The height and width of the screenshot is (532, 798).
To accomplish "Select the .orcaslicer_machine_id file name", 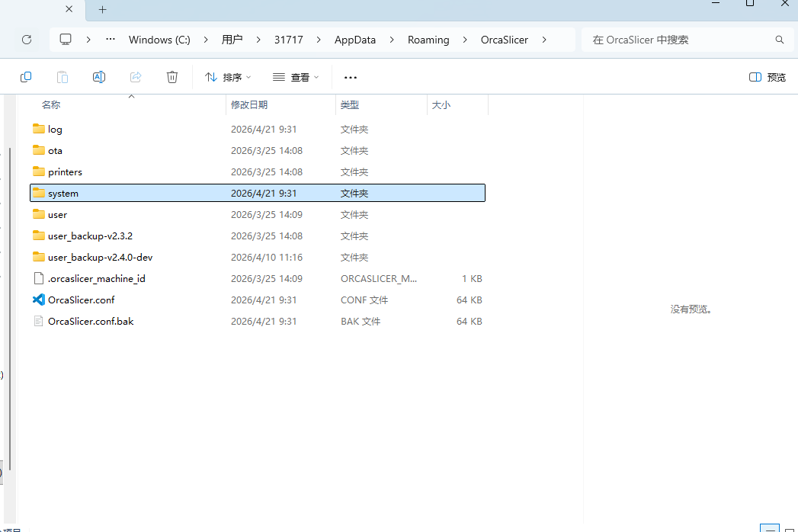I will (97, 279).
